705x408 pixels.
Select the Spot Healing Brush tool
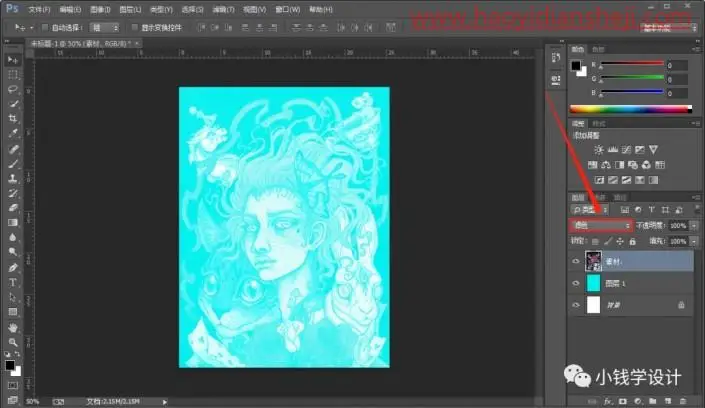tap(13, 149)
